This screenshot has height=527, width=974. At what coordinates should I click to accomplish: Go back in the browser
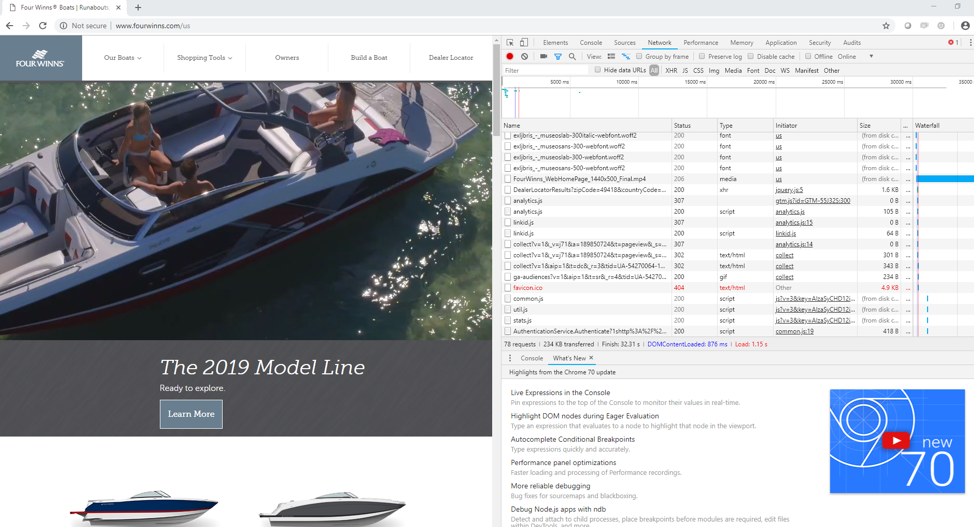click(9, 25)
